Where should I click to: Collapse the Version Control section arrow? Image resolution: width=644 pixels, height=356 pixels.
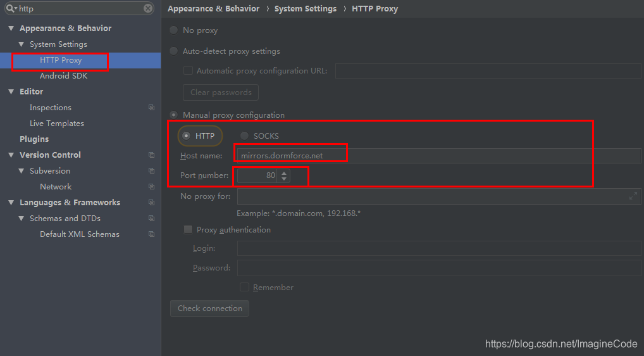(11, 155)
